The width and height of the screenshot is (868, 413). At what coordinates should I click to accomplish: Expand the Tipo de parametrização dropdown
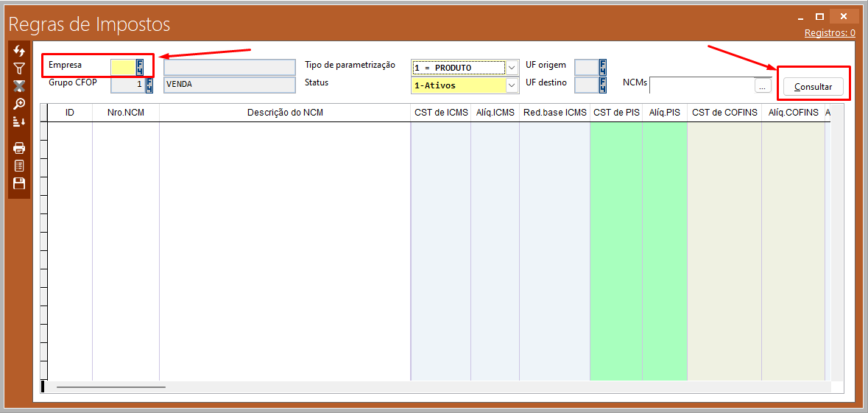tap(512, 68)
